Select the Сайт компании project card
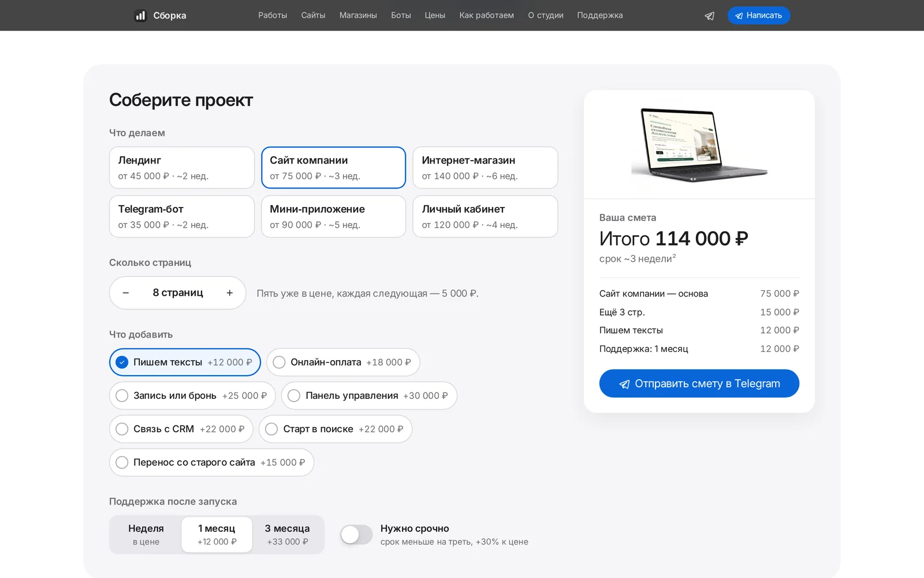The height and width of the screenshot is (578, 924). (333, 168)
